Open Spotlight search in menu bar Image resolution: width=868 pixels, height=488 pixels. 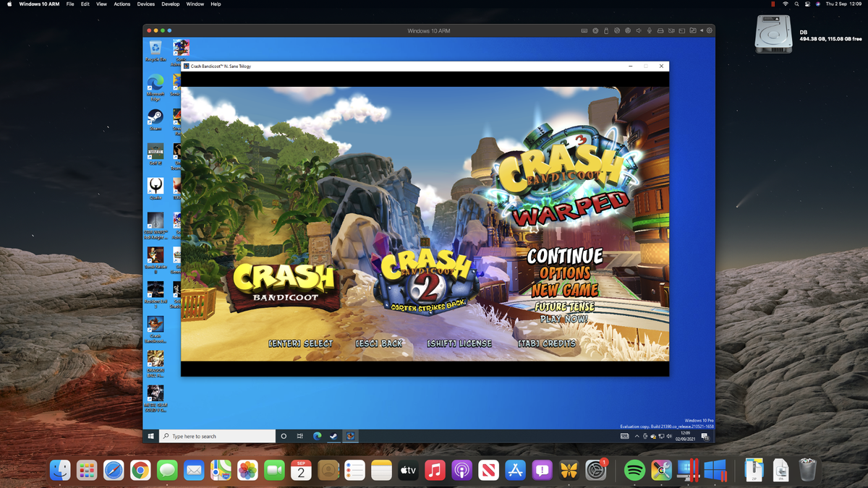tap(797, 4)
